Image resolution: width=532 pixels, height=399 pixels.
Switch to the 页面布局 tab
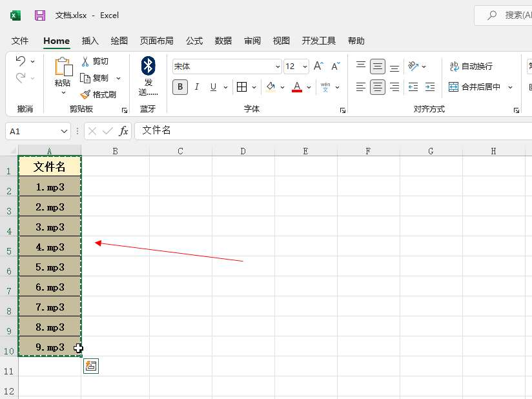tap(157, 41)
